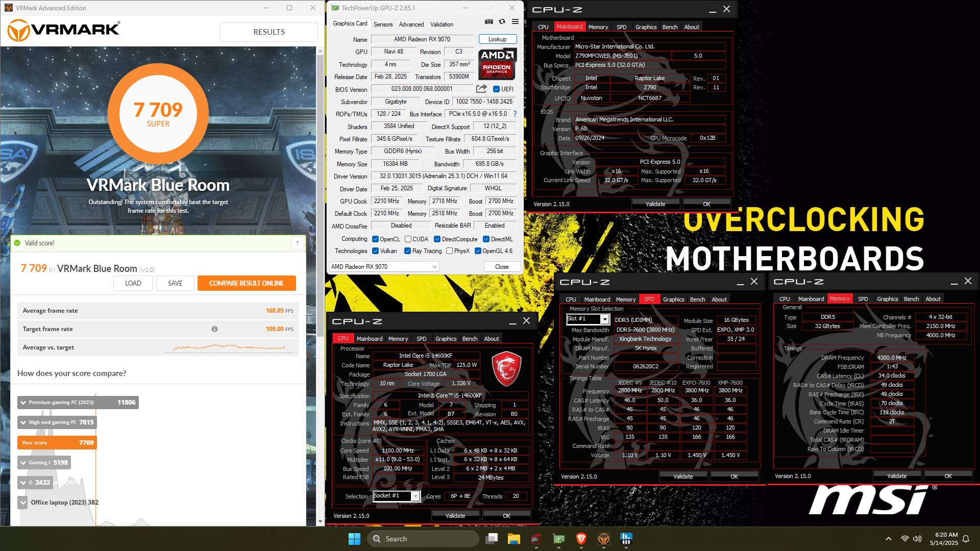Switch to the Validation tab in GPU-Z
980x551 pixels.
[442, 24]
